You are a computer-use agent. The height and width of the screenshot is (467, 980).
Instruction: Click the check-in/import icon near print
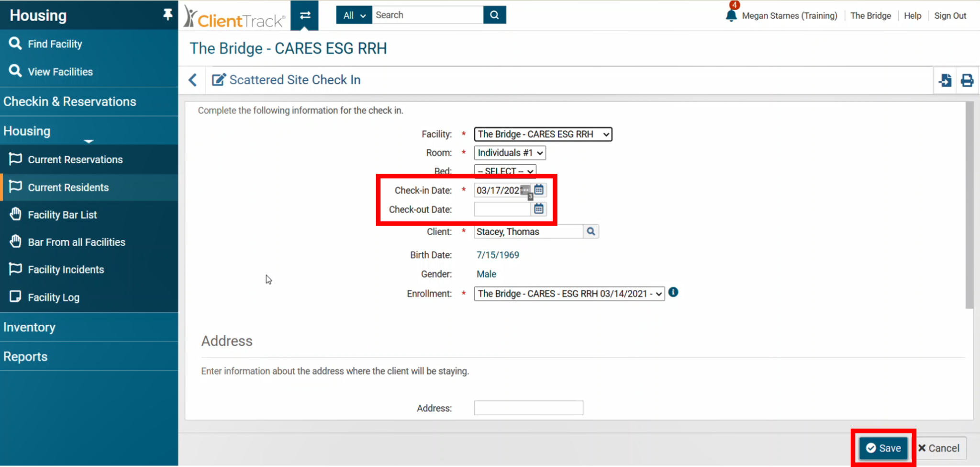pos(945,80)
